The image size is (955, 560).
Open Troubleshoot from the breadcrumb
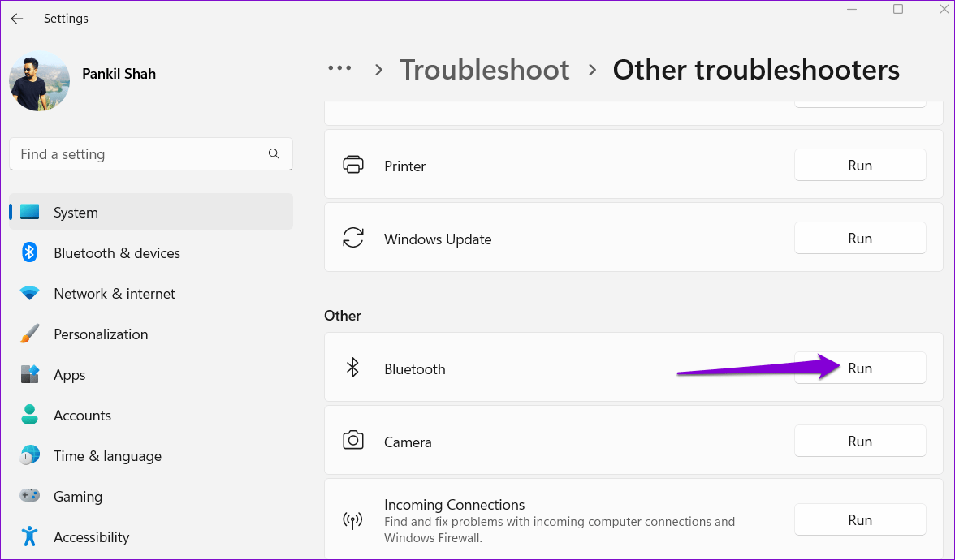point(485,70)
